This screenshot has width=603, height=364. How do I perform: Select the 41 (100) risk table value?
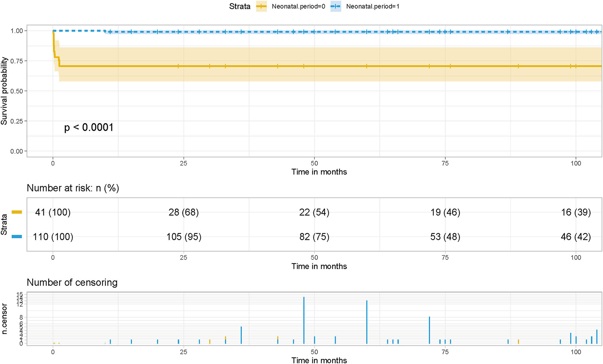click(53, 212)
